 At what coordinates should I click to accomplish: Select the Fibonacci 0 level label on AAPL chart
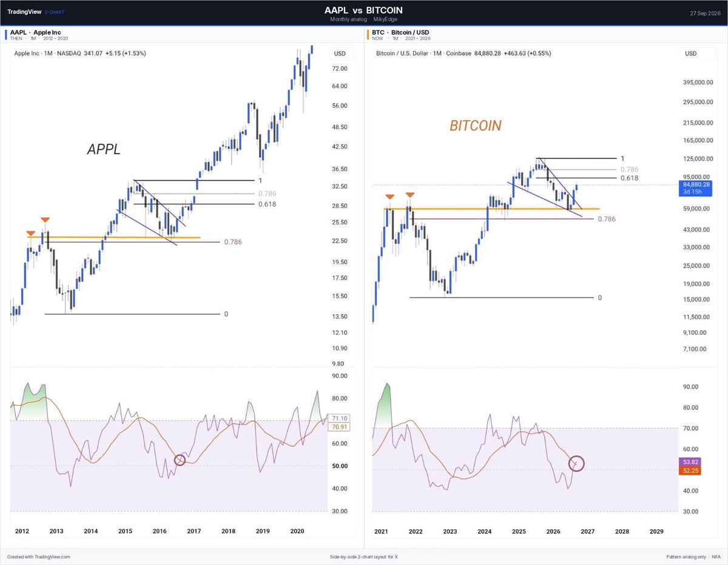click(x=226, y=314)
